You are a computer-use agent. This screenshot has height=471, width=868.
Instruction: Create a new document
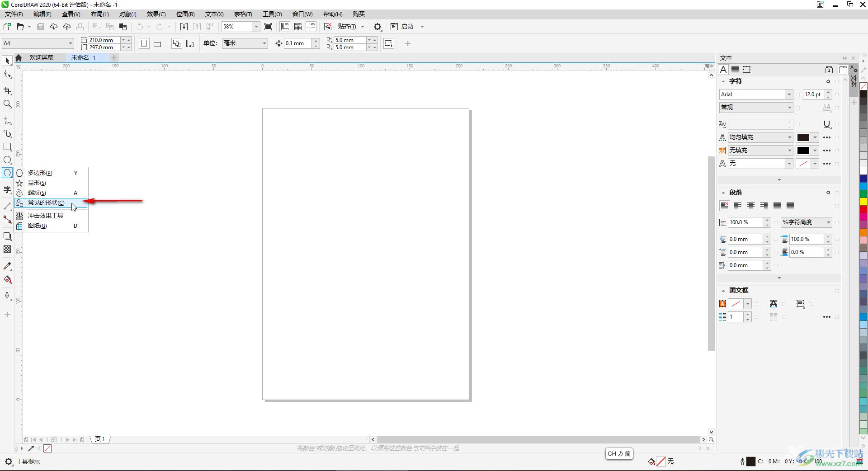(x=7, y=27)
